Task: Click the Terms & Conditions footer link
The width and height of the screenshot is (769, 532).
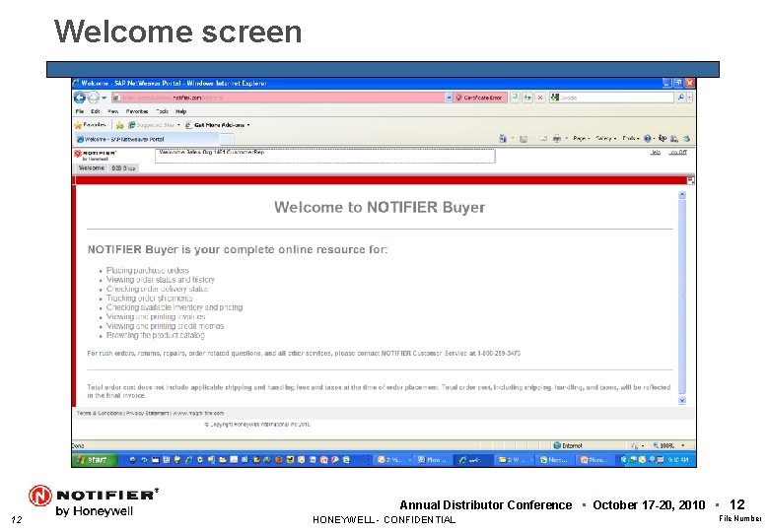Action: coord(100,414)
